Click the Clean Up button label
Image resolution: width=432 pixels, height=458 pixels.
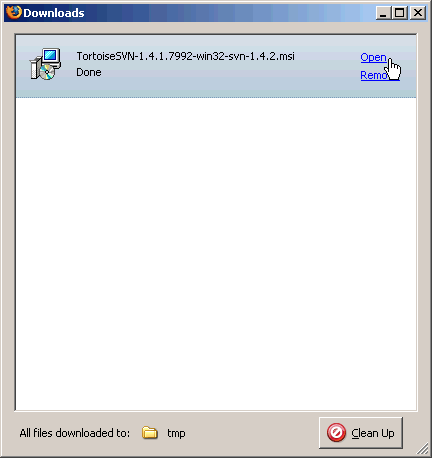(373, 433)
